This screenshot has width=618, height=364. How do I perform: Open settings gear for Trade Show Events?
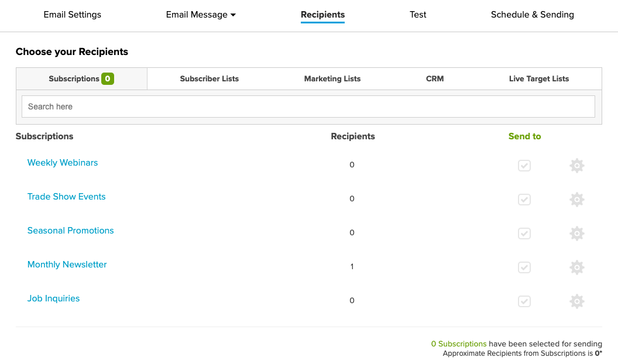tap(576, 200)
